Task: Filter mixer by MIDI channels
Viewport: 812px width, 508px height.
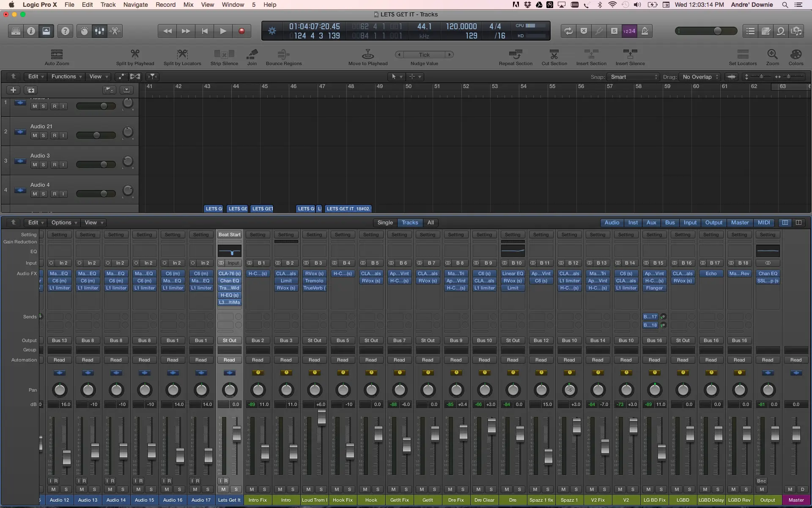Action: (x=763, y=223)
